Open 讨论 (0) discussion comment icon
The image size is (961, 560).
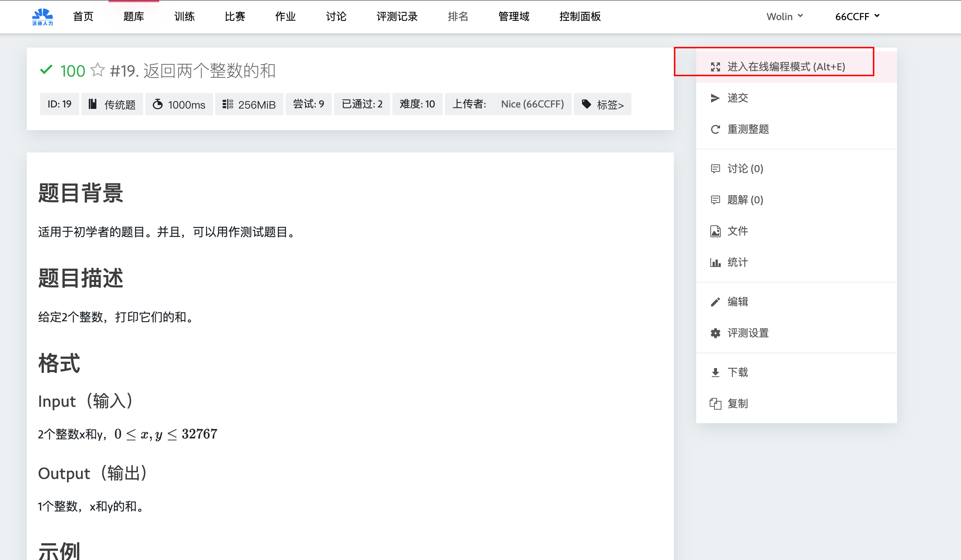[715, 168]
